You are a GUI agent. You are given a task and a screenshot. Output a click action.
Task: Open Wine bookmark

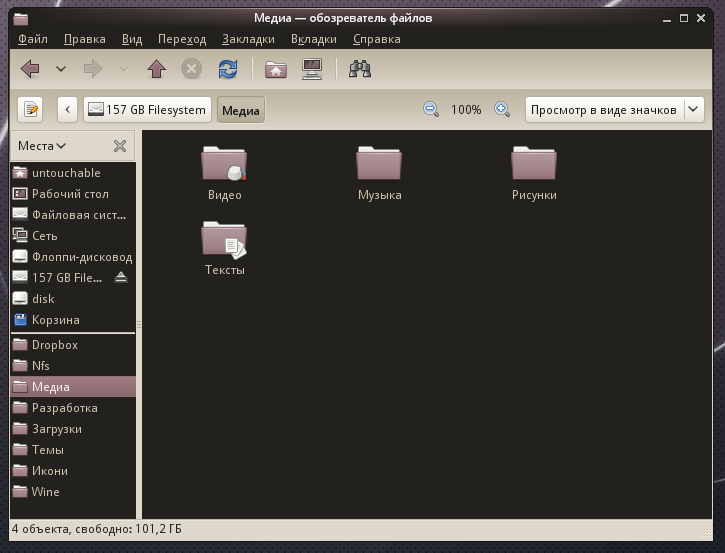pos(73,492)
